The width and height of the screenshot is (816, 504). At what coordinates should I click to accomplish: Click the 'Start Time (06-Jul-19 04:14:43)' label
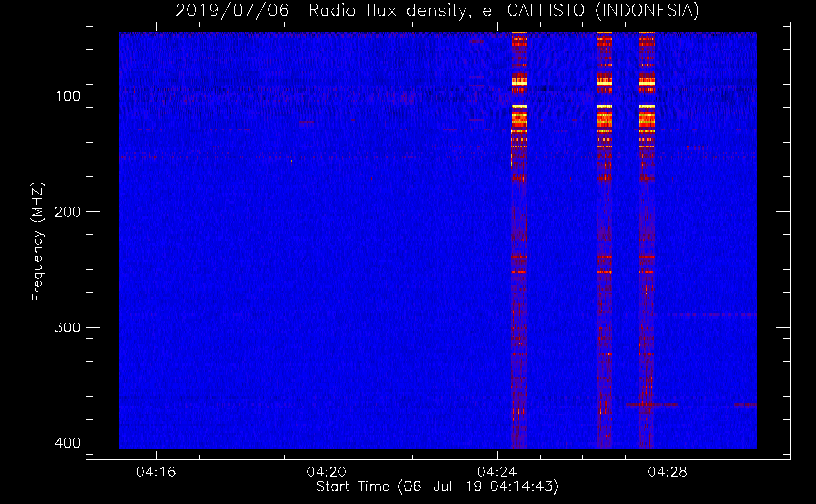437,487
